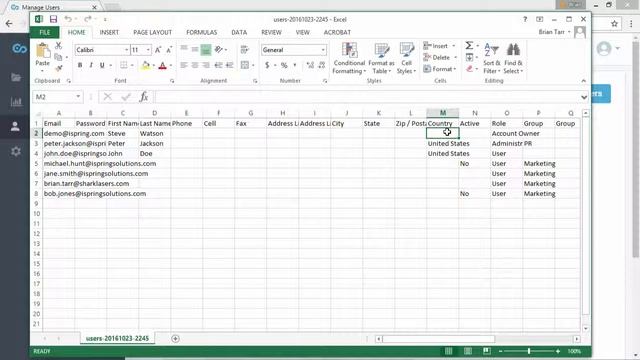
Task: Switch to Normal view in status bar
Action: tap(449, 351)
